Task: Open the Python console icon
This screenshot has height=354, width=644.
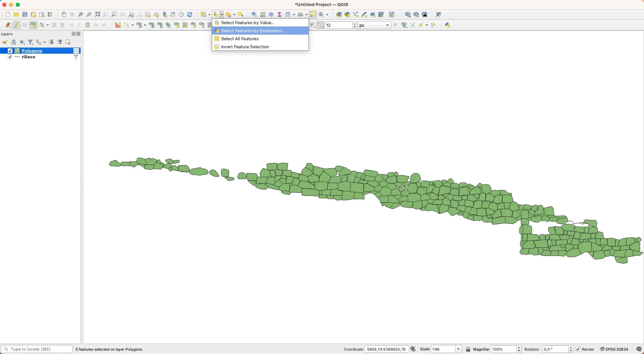Action: coord(447,25)
